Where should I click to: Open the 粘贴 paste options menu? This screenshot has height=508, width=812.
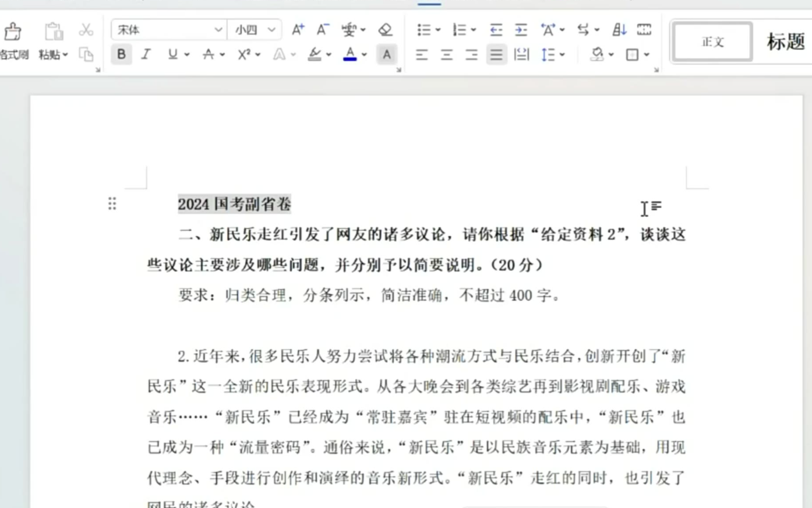coord(53,54)
